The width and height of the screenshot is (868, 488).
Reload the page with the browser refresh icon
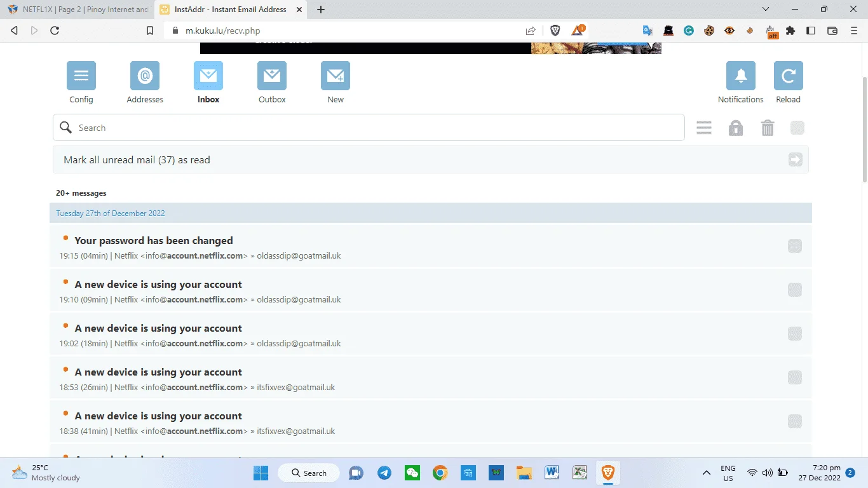[55, 30]
